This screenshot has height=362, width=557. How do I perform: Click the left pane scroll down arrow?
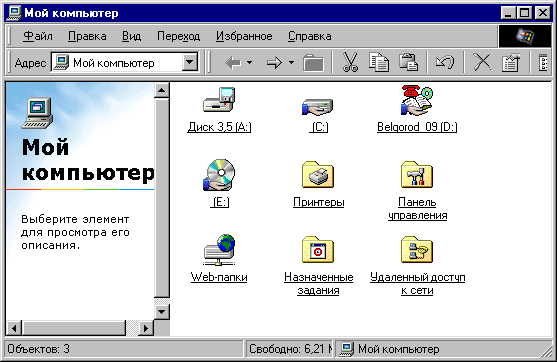(x=162, y=312)
